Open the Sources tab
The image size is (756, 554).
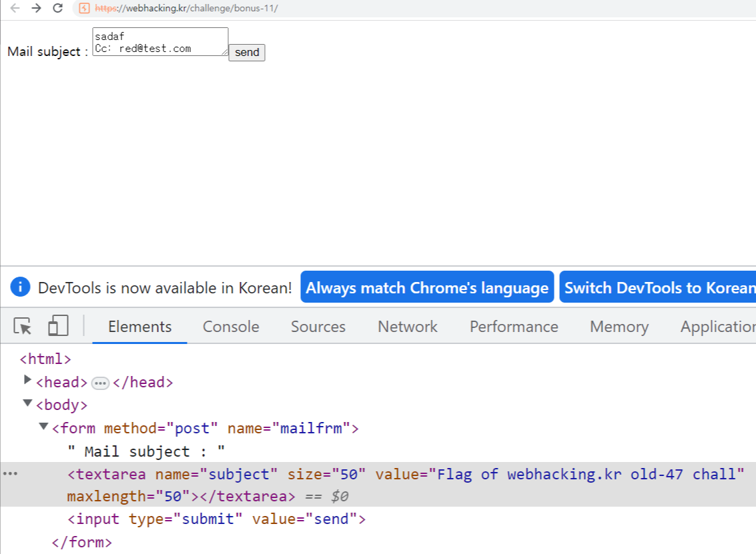(x=318, y=327)
